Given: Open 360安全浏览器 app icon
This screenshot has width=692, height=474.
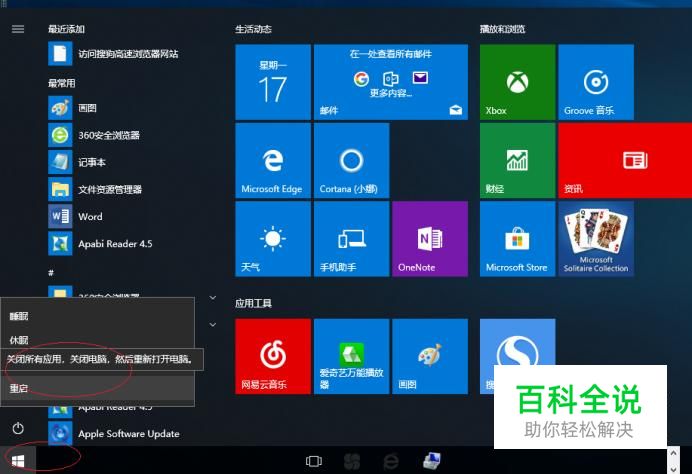Looking at the screenshot, I should click(x=60, y=135).
